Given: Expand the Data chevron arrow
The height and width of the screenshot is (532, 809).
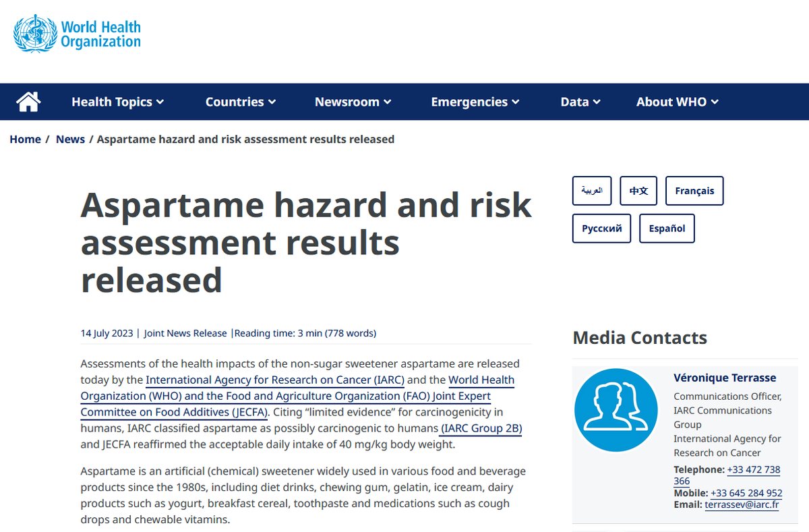Looking at the screenshot, I should point(597,102).
